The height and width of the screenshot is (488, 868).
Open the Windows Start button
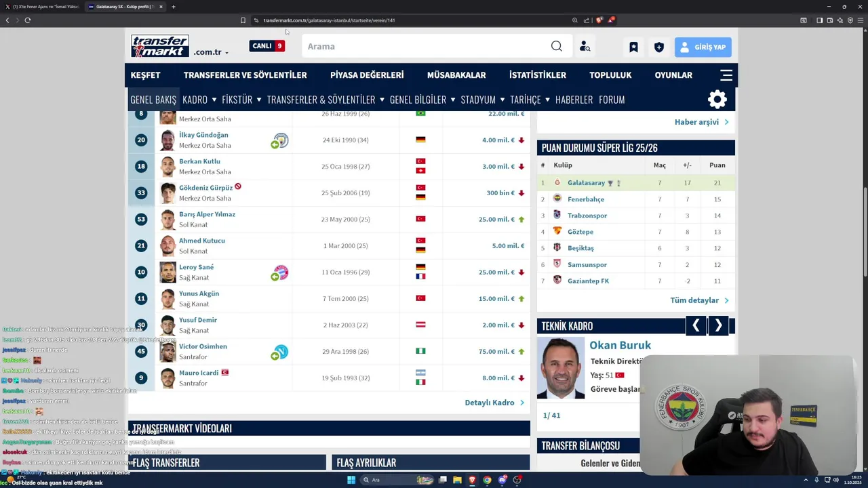tap(351, 480)
